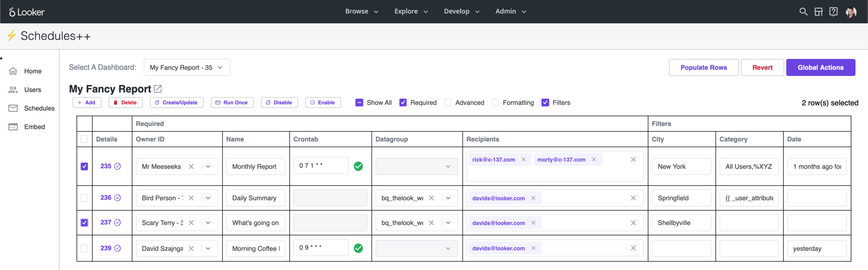The image size is (868, 270).
Task: Expand Owner ID dropdown for Scary Terry
Action: click(208, 223)
